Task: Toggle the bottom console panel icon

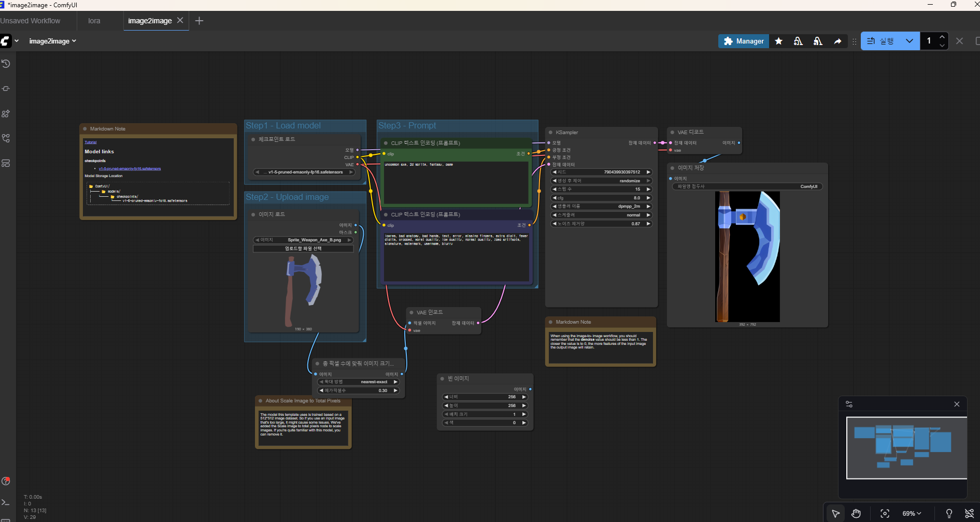Action: pyautogui.click(x=6, y=502)
